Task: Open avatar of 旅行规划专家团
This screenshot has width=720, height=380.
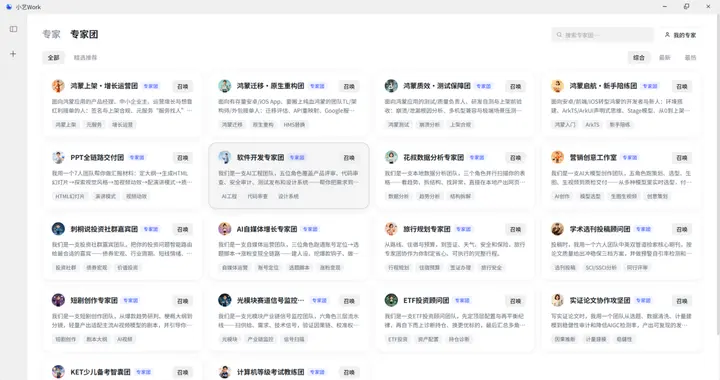Action: coord(391,229)
